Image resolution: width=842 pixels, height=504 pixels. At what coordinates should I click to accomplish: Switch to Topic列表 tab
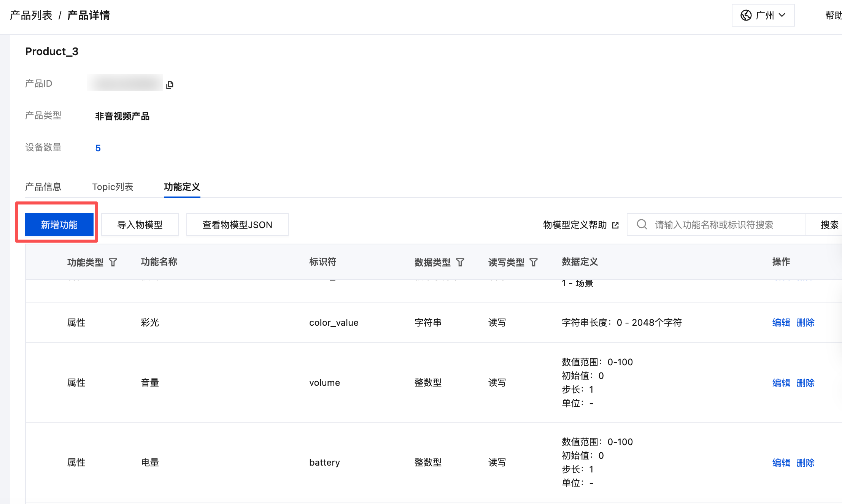point(113,187)
